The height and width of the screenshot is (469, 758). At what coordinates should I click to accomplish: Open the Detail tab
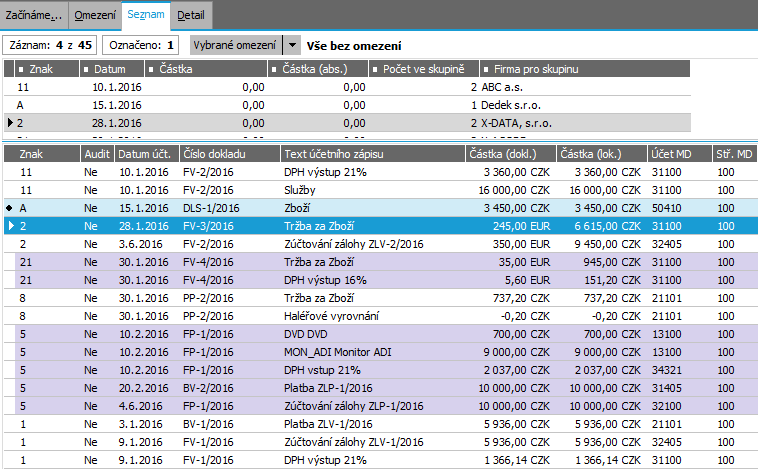[x=193, y=15]
